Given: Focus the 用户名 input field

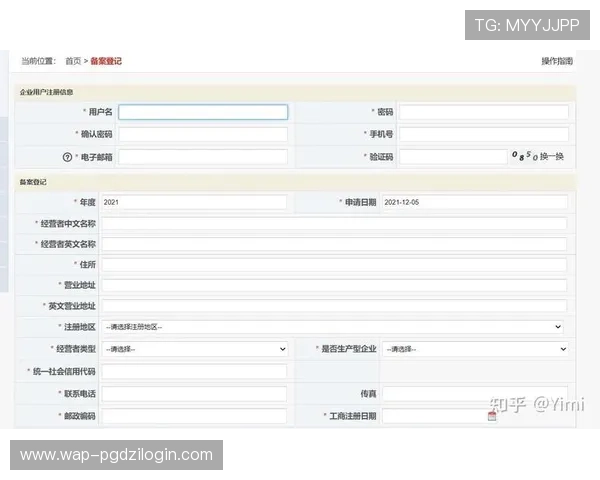Looking at the screenshot, I should tap(203, 112).
